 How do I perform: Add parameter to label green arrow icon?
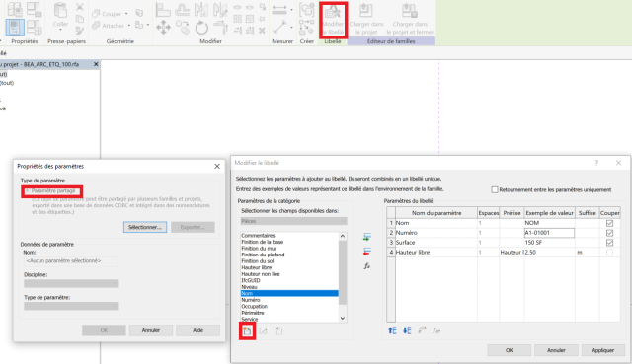[x=366, y=237]
